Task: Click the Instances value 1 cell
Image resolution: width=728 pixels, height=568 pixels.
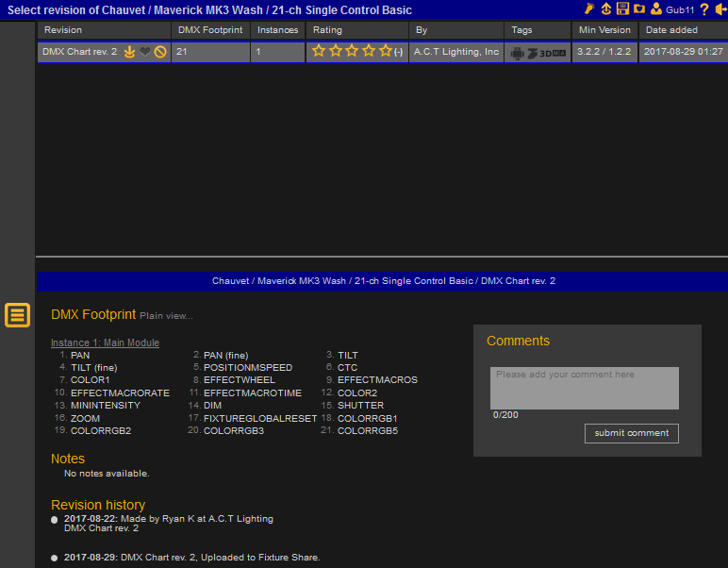Action: pyautogui.click(x=277, y=52)
